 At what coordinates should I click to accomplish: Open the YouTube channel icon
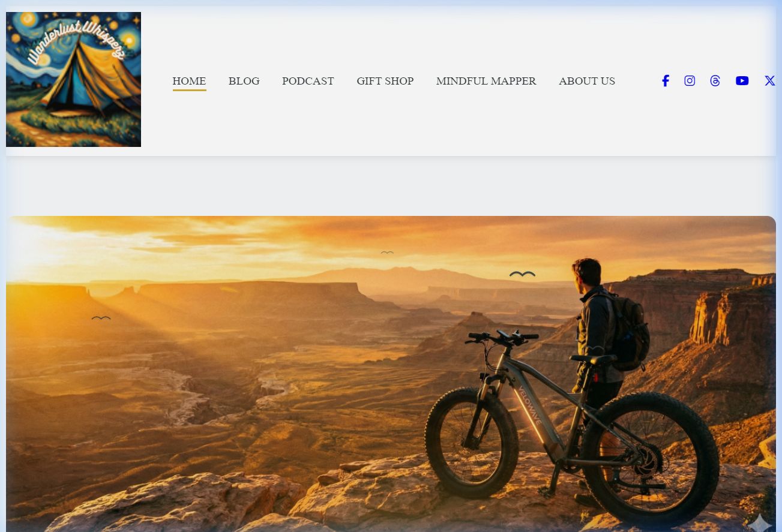point(742,81)
